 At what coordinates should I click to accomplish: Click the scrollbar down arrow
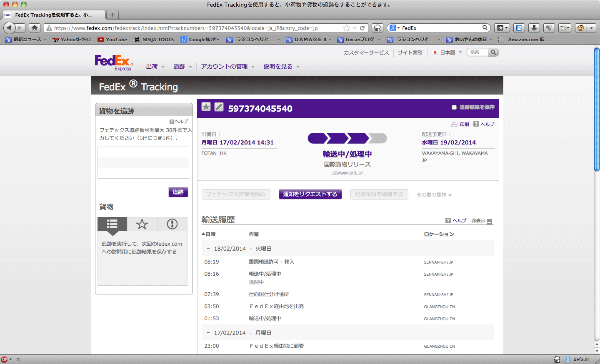pyautogui.click(x=597, y=351)
